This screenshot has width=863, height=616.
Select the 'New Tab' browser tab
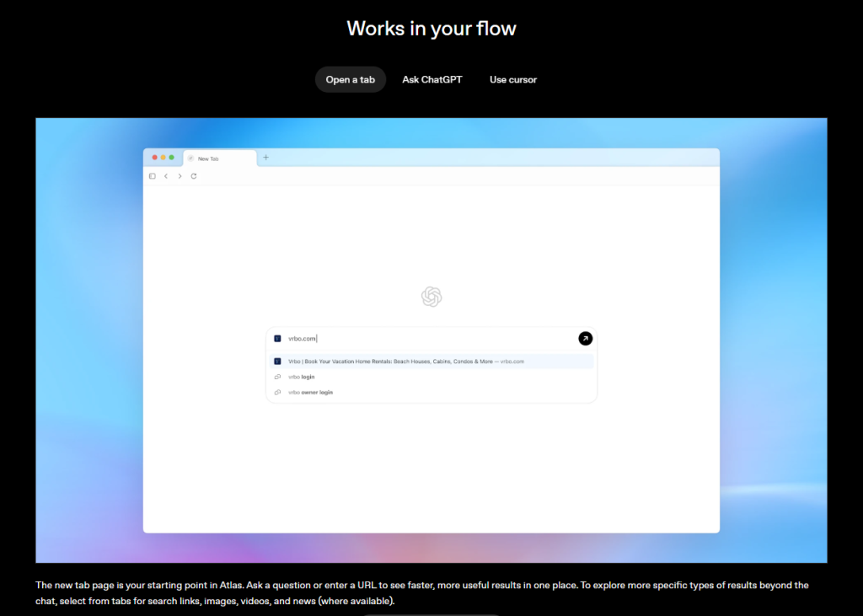pos(219,158)
